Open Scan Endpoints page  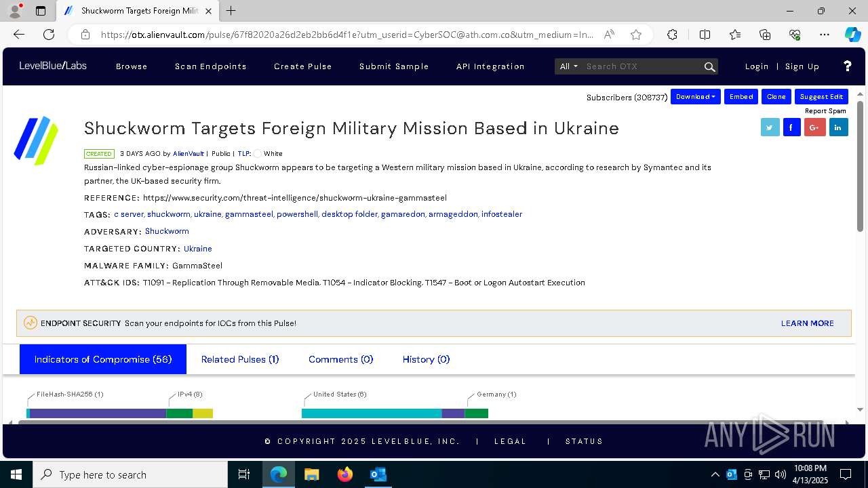211,66
